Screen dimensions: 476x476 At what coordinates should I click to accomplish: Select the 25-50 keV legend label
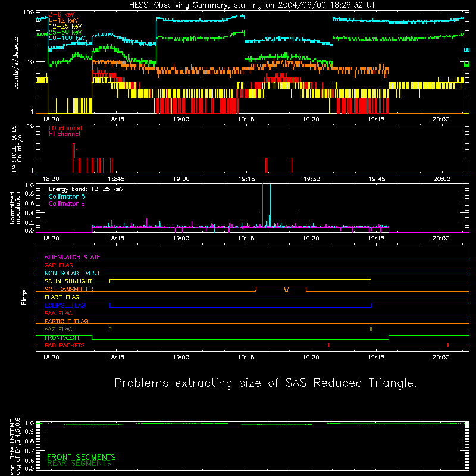(65, 32)
